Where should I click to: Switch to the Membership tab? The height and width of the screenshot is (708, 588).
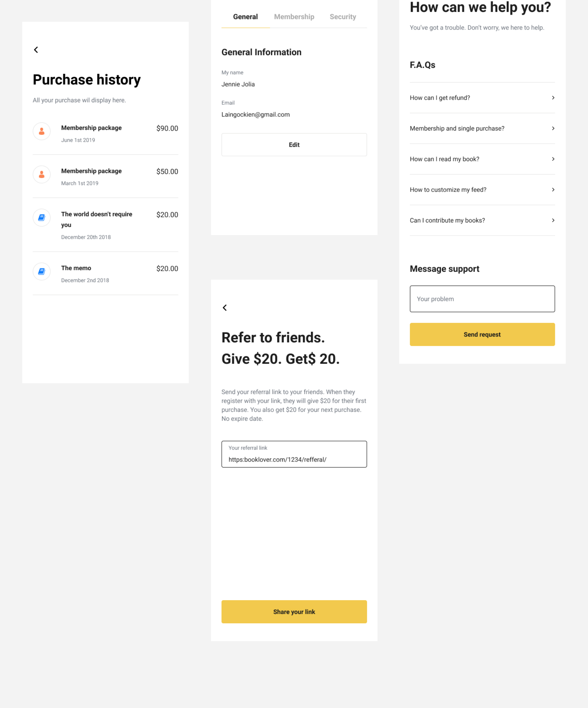click(x=294, y=17)
